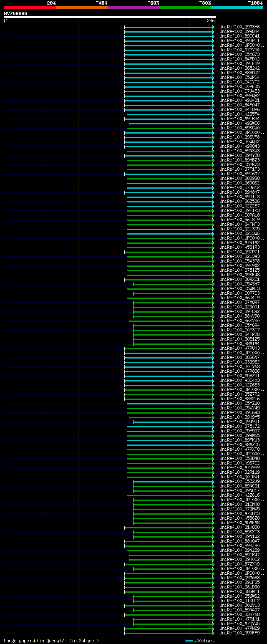The width and height of the screenshot is (267, 644).
Task: Select the query name AV769006
Action: [15, 13]
